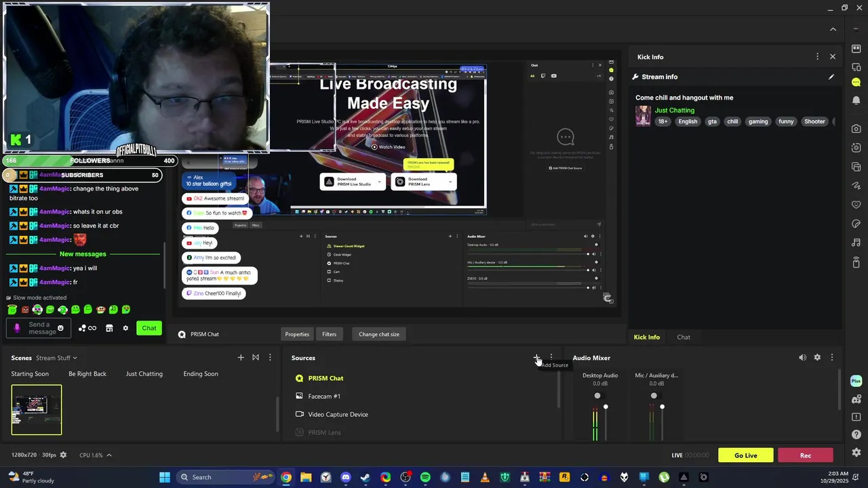Screen dimensions: 868x488
Task: Open the Sources panel three-dot menu
Action: click(x=551, y=357)
